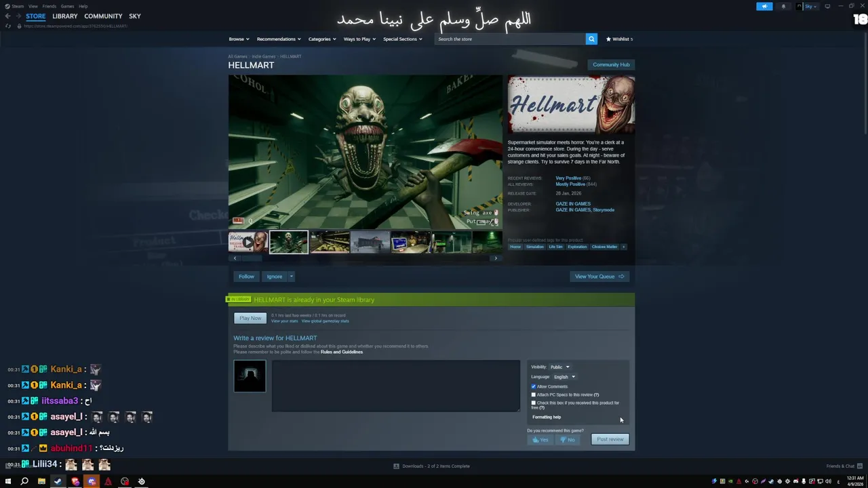Screen dimensions: 868x488
Task: Select the trailer video thumbnail
Action: [248, 242]
